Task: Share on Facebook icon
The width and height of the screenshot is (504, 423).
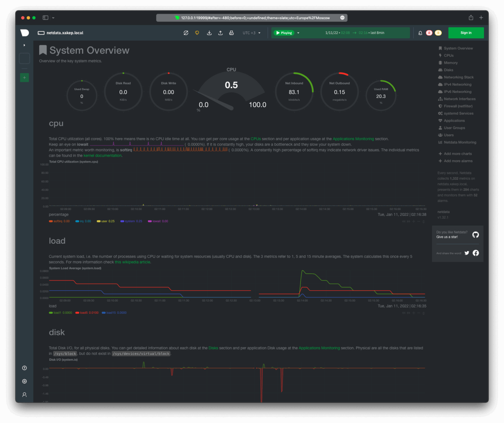Action: coord(476,253)
